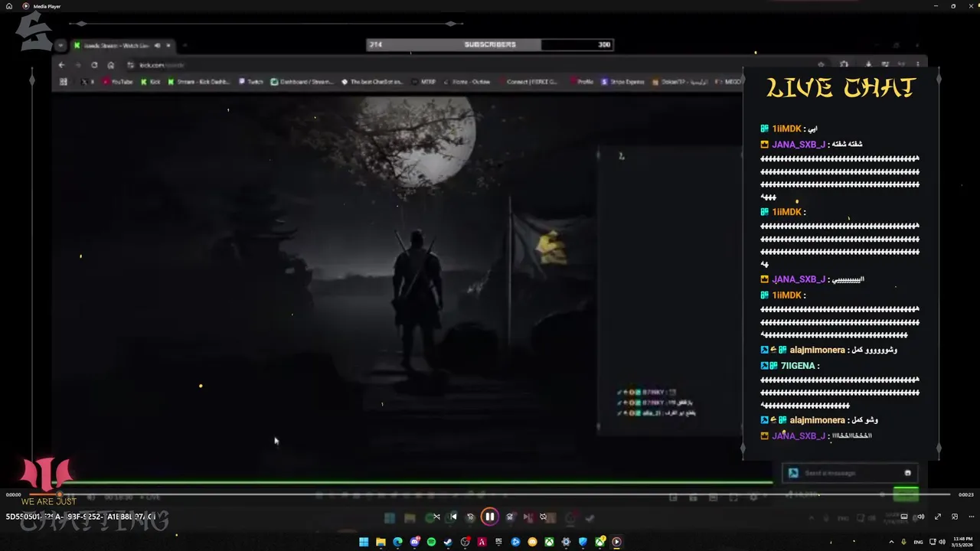Switch the ENG input language
This screenshot has width=980, height=551.
[918, 542]
